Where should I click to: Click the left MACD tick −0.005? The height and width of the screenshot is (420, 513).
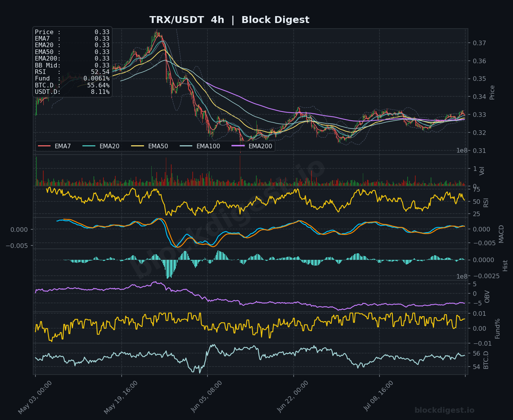click(17, 246)
